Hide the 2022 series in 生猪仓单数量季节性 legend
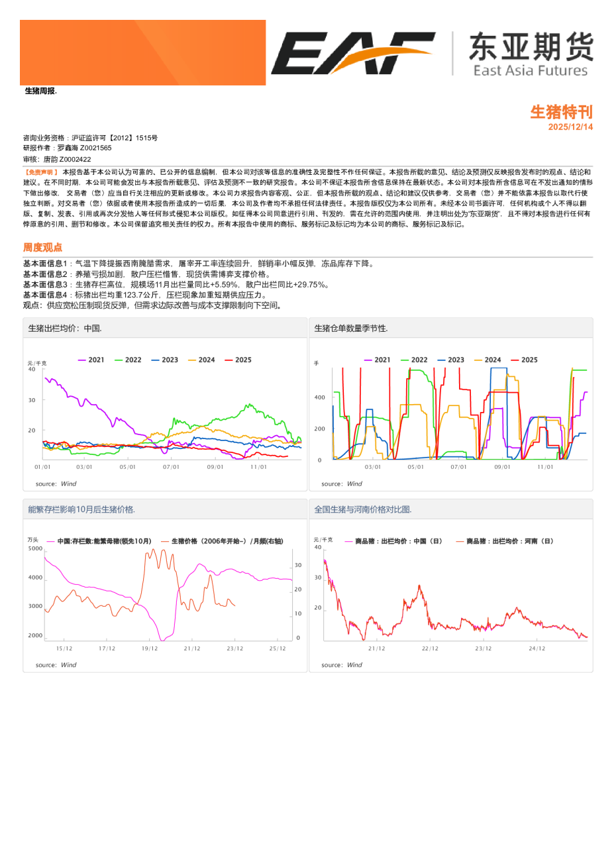616x863 pixels. [414, 360]
